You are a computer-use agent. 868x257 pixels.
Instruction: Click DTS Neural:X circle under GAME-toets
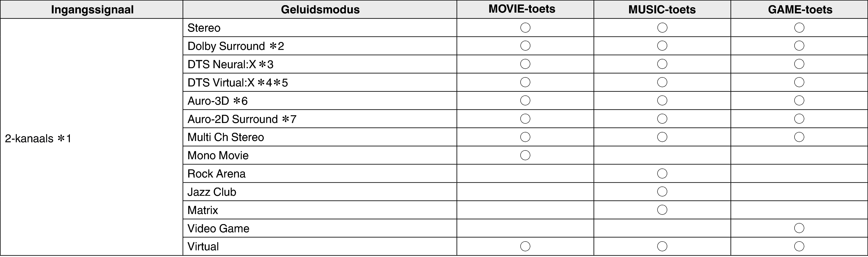click(x=799, y=64)
